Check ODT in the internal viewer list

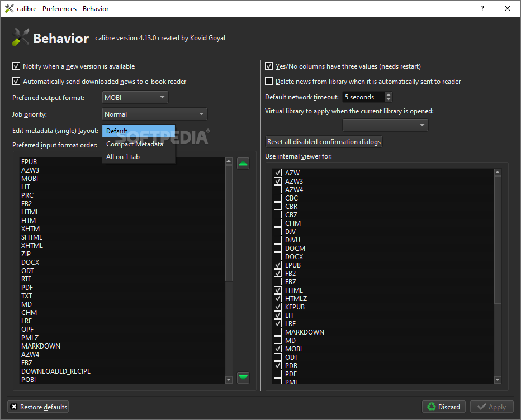[x=278, y=357]
